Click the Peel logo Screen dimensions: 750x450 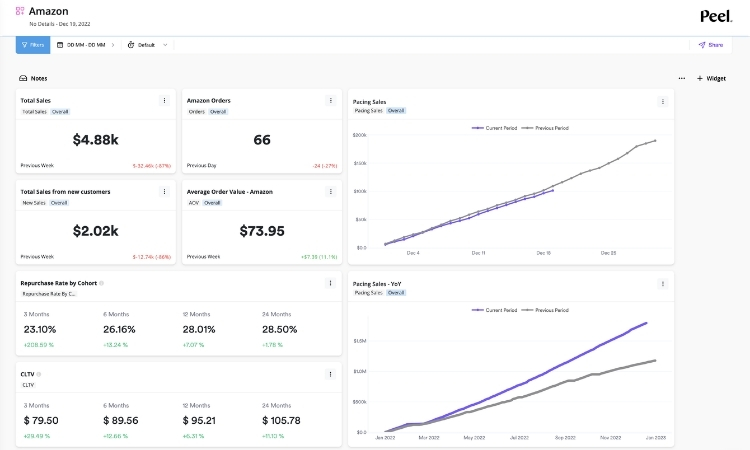(x=716, y=16)
